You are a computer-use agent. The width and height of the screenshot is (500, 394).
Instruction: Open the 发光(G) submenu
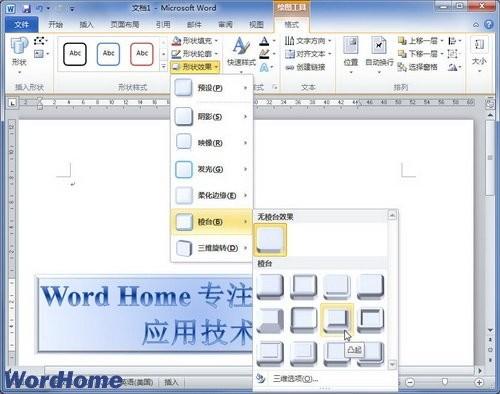[x=211, y=169]
